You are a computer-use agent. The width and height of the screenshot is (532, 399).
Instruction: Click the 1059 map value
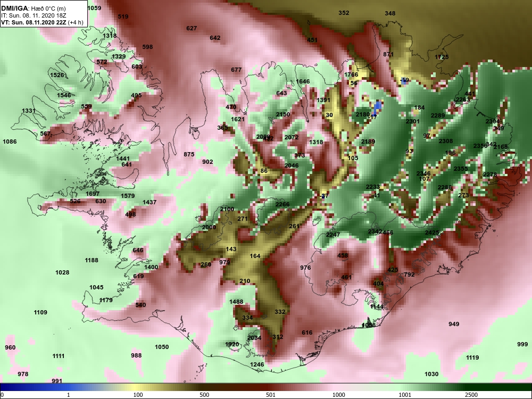pyautogui.click(x=94, y=8)
